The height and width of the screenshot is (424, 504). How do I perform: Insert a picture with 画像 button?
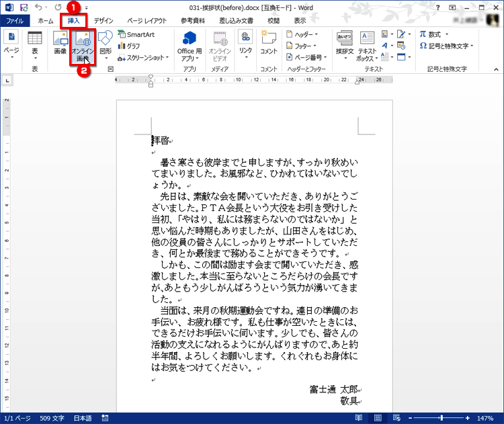click(x=60, y=42)
